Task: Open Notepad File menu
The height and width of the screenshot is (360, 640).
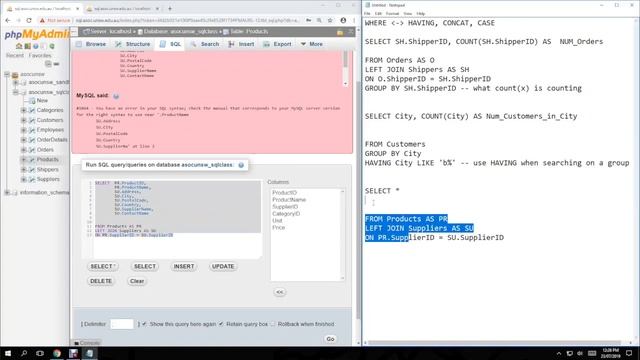Action: click(x=367, y=14)
